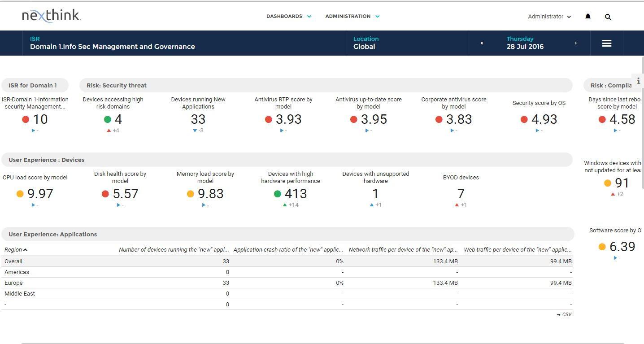644x344 pixels.
Task: Click green trend arrow under hardware performance
Action: tap(284, 205)
